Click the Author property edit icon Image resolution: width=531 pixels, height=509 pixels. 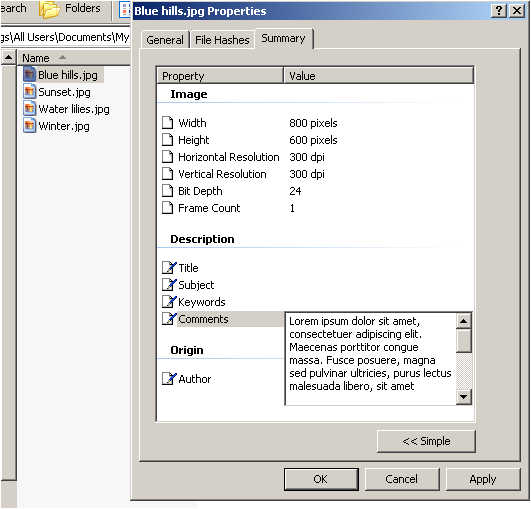[x=169, y=379]
